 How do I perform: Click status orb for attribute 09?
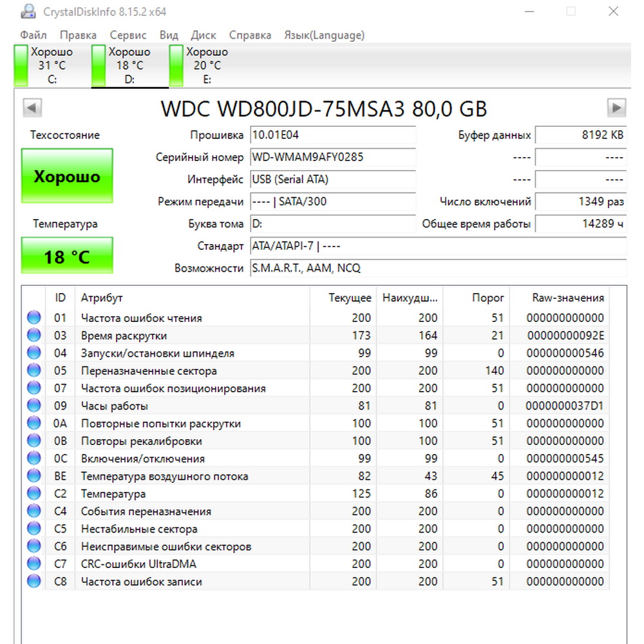(34, 405)
